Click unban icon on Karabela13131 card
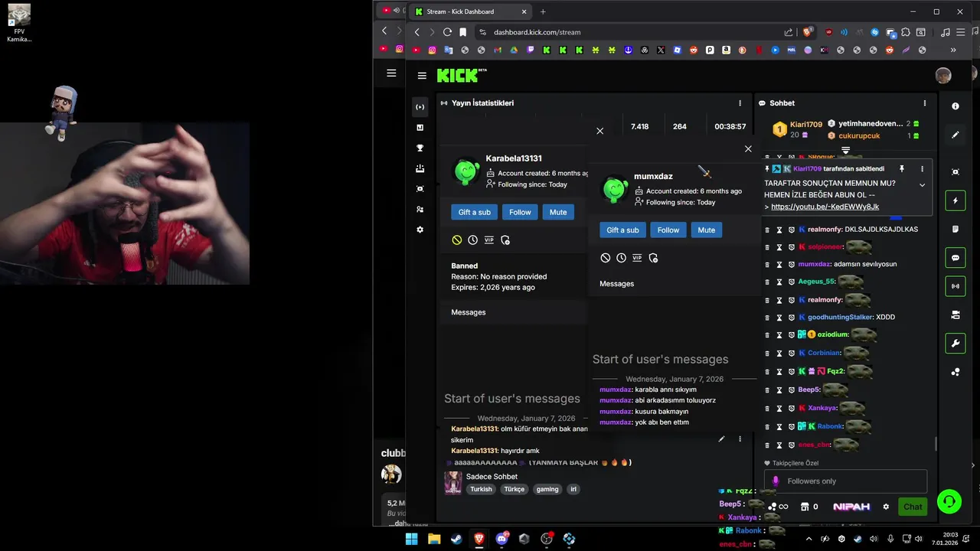 457,240
